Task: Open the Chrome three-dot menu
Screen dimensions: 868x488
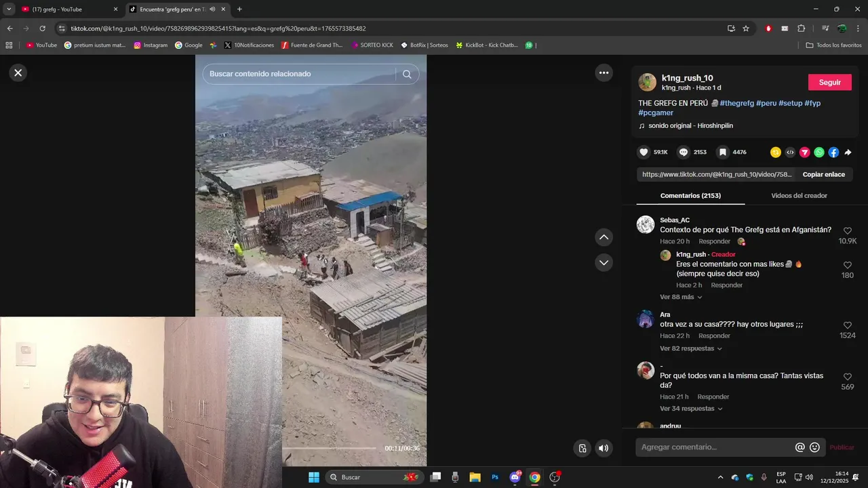Action: point(859,28)
